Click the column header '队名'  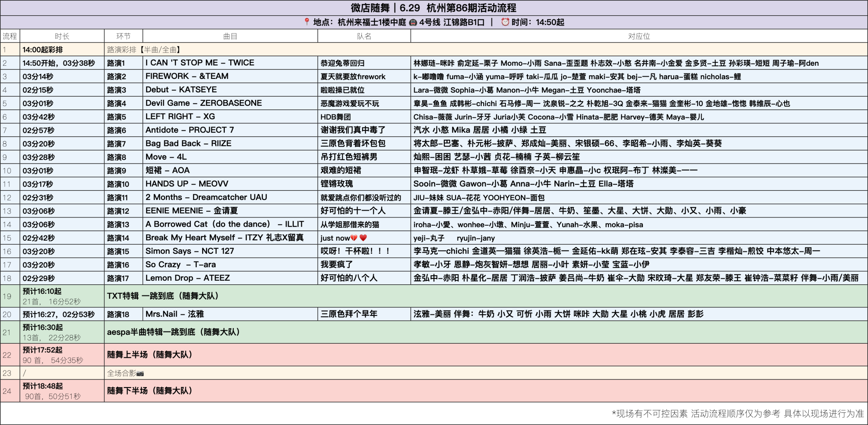tap(364, 36)
